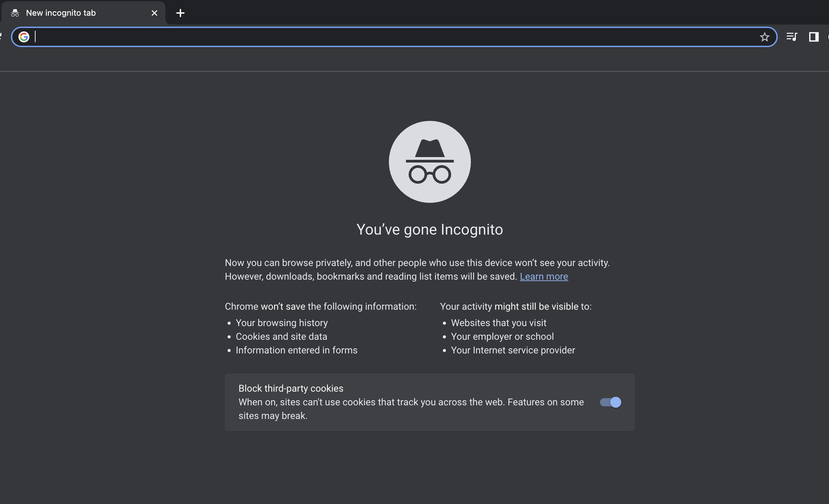Click the Cookies and site data bullet
829x504 pixels.
coord(281,337)
